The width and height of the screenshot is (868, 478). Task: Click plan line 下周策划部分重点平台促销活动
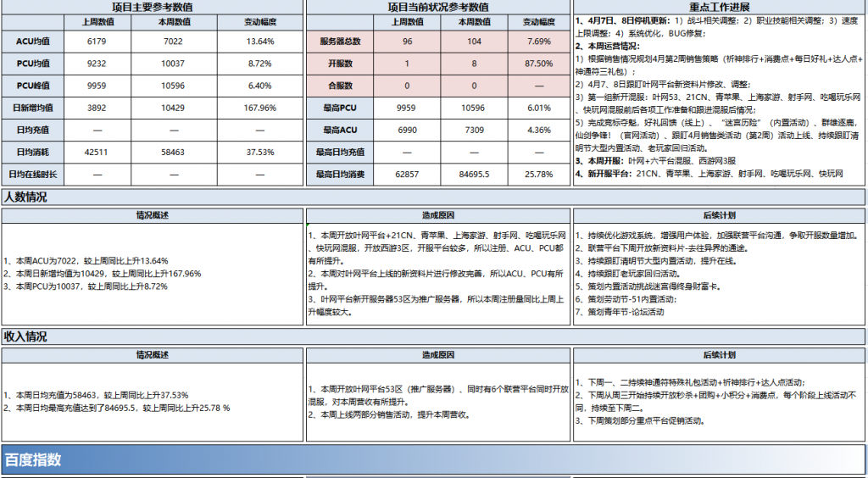(x=641, y=421)
